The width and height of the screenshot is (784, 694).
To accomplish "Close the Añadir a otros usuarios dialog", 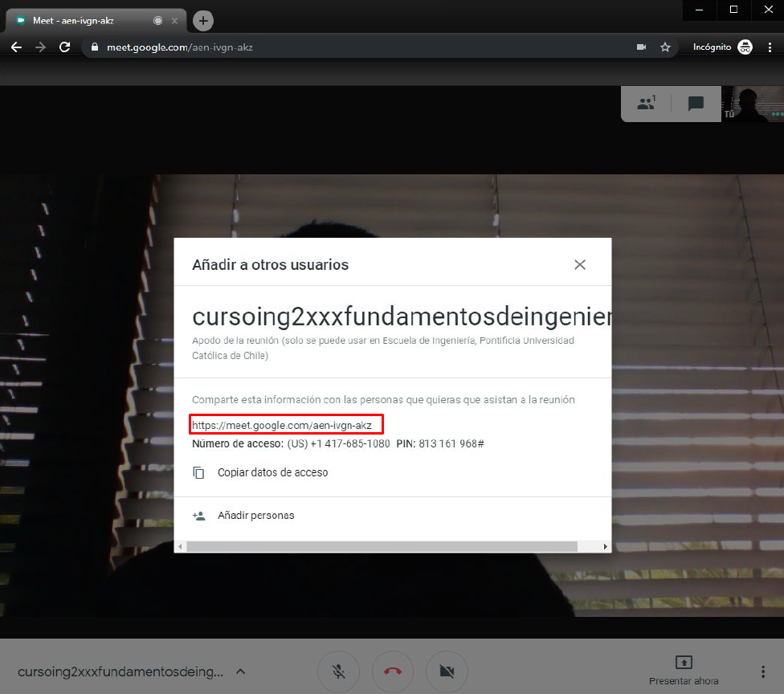I will [579, 264].
